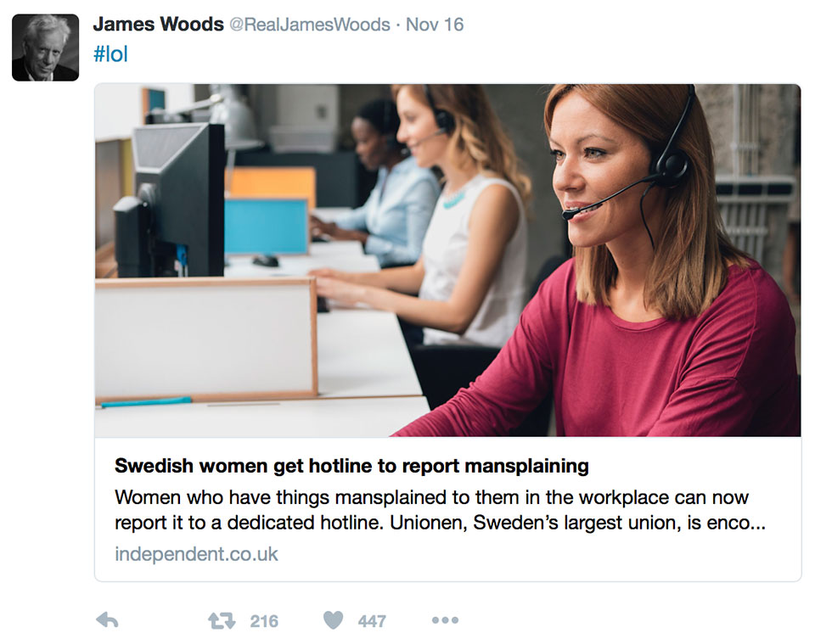Click the 447 likes count
This screenshot has height=644, width=815.
pyautogui.click(x=372, y=621)
